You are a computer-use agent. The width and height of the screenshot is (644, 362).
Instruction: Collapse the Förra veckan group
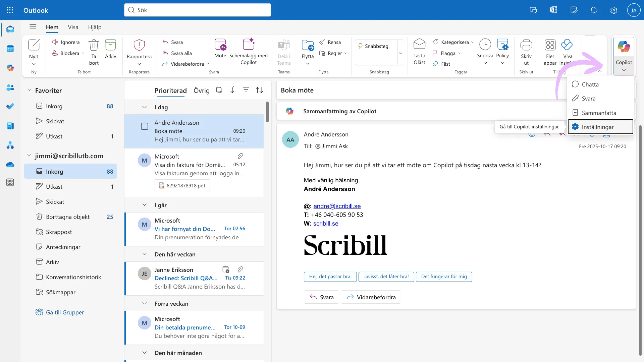(x=145, y=304)
